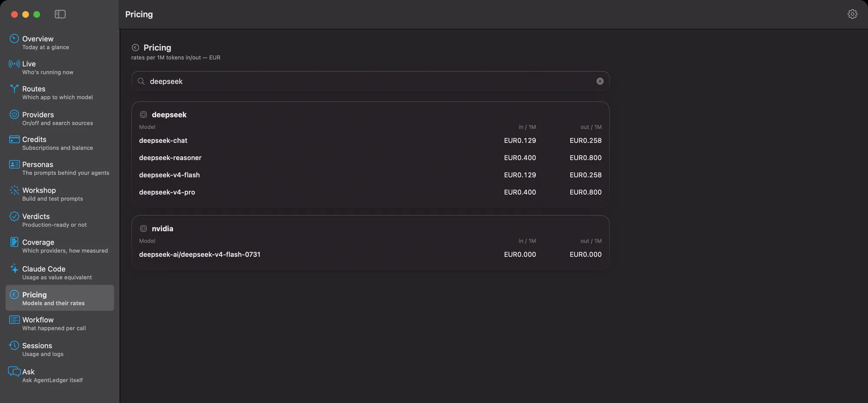The image size is (868, 403).
Task: Click deepseek-v4-pro output price EUR0.800
Action: (x=585, y=192)
